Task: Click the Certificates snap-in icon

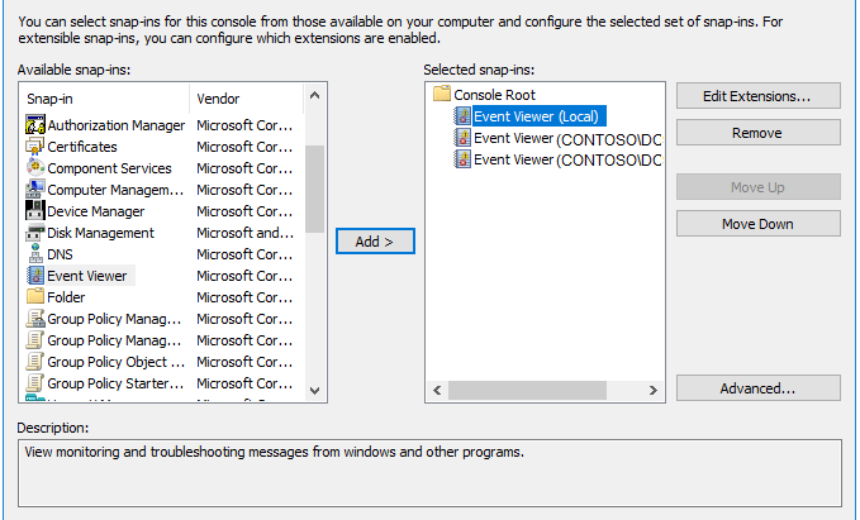Action: click(x=35, y=147)
